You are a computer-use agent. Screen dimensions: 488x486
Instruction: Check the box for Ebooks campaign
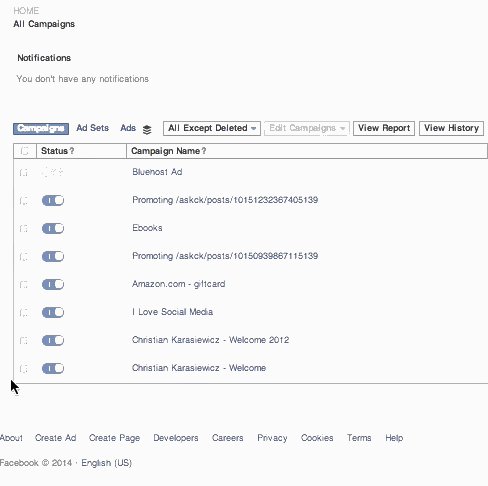pyautogui.click(x=24, y=229)
